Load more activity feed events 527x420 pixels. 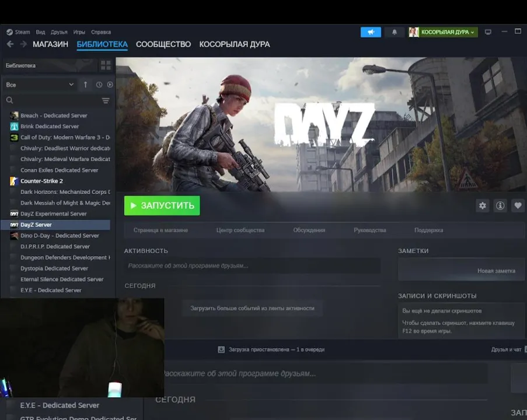(252, 308)
